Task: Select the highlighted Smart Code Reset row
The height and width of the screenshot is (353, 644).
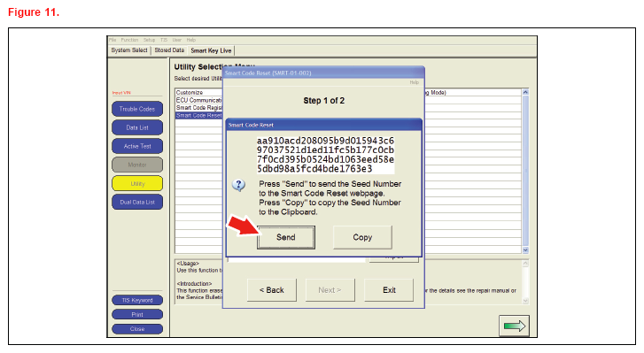Action: click(198, 116)
